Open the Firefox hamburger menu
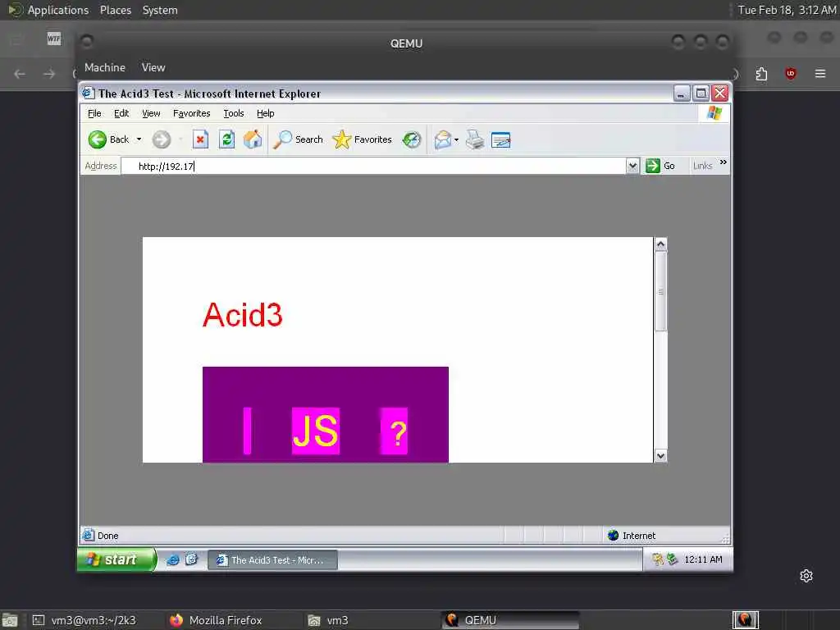Viewport: 840px width, 630px height. click(820, 73)
